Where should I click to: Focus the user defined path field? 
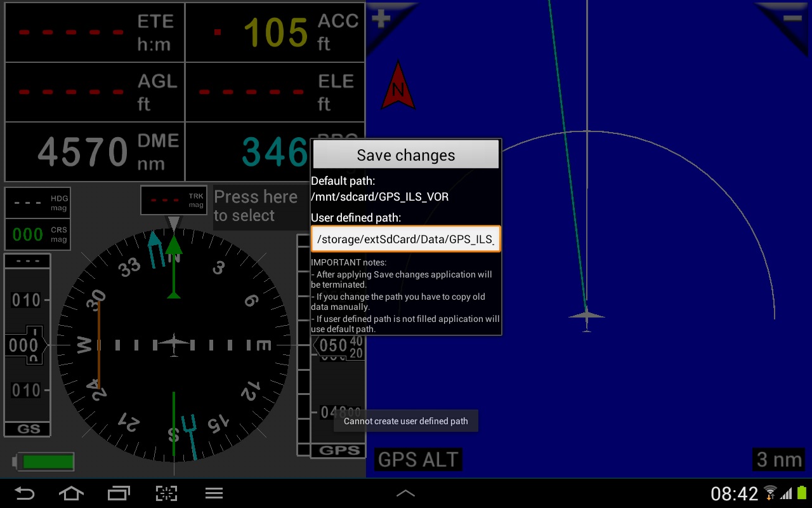(406, 239)
